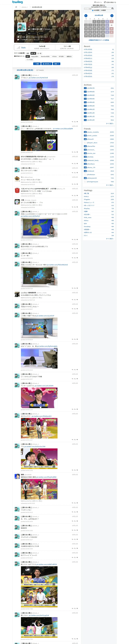129x644 pixels.
Task: Open 1年前の今日のツイートを見る link
Action: coord(99,40)
